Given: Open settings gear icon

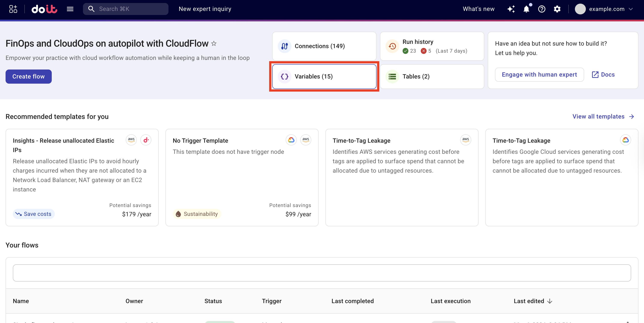Looking at the screenshot, I should click(x=557, y=9).
